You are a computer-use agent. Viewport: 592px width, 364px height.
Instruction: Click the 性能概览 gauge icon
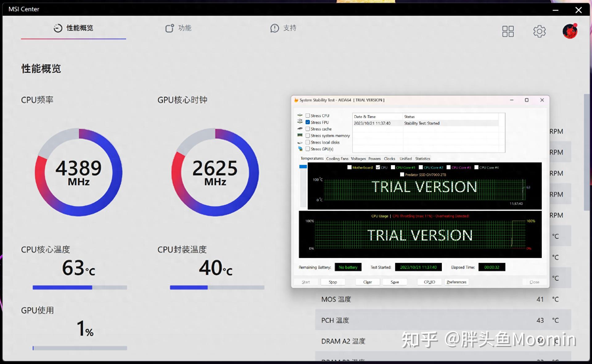pos(58,28)
